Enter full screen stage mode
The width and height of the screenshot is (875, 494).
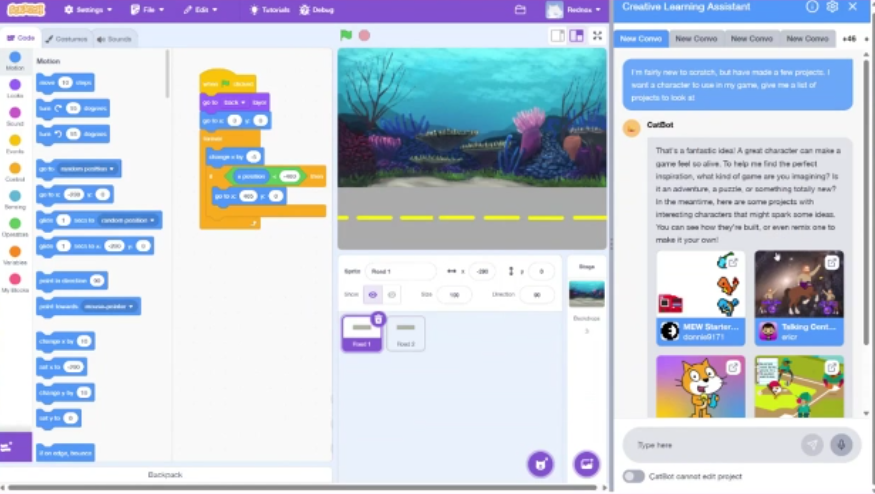(x=597, y=35)
